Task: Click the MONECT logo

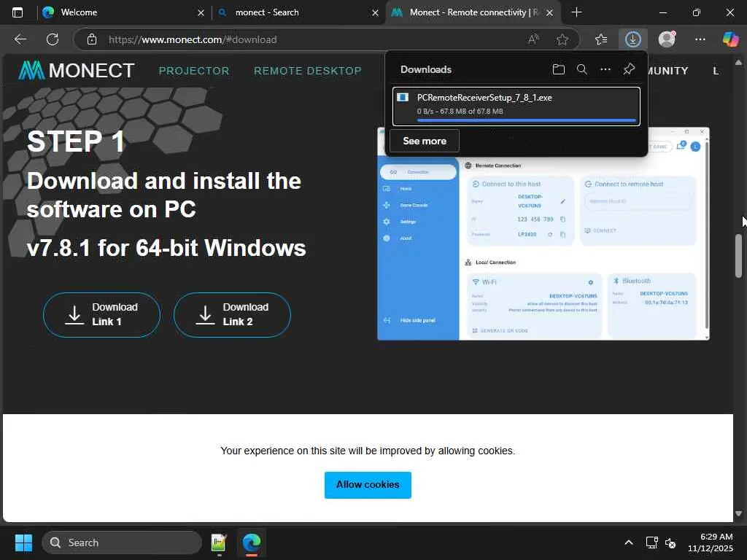Action: (77, 71)
